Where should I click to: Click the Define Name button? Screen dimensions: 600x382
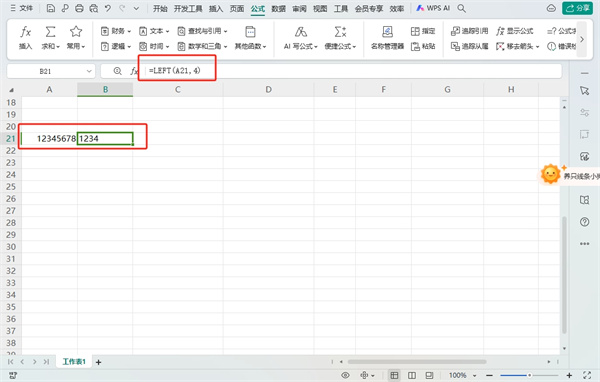(423, 31)
